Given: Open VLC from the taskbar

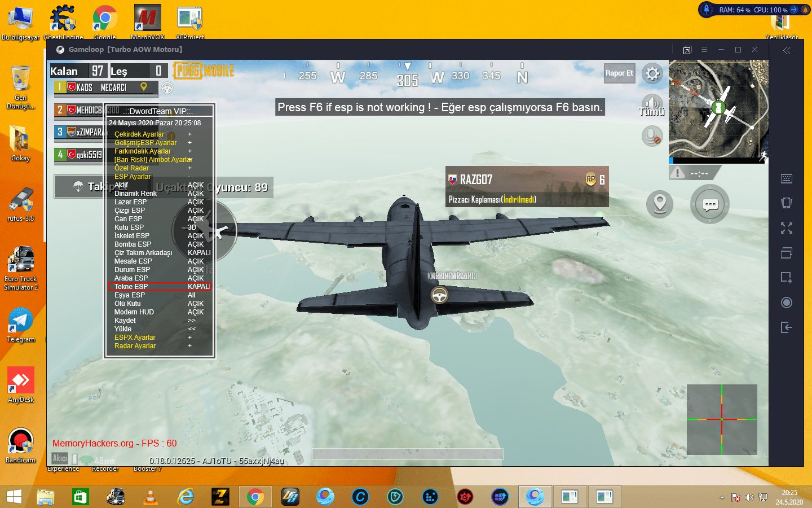Looking at the screenshot, I should click(x=151, y=497).
